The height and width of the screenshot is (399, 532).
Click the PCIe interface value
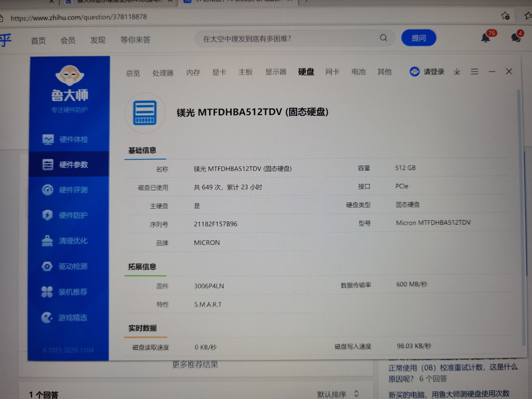pos(402,186)
